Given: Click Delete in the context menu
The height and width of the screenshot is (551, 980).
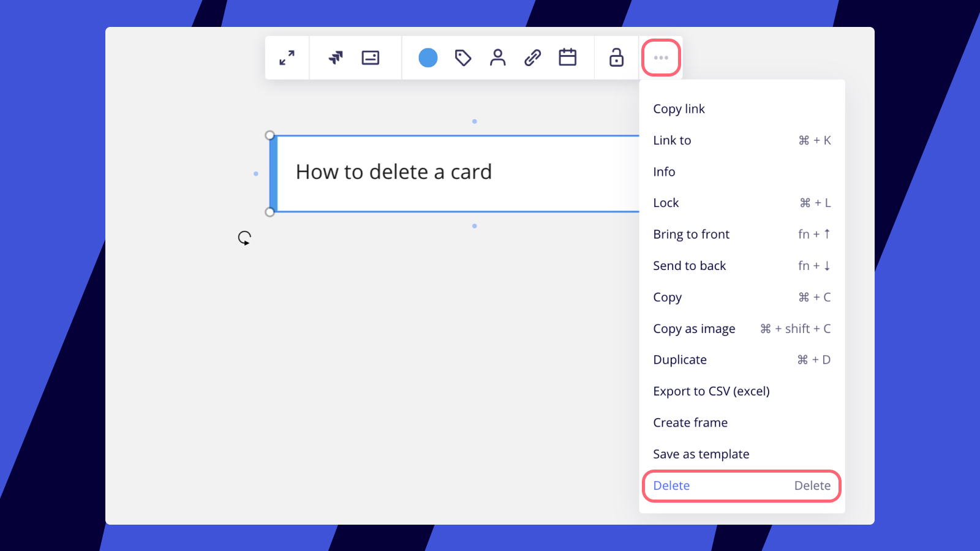Looking at the screenshot, I should (671, 485).
